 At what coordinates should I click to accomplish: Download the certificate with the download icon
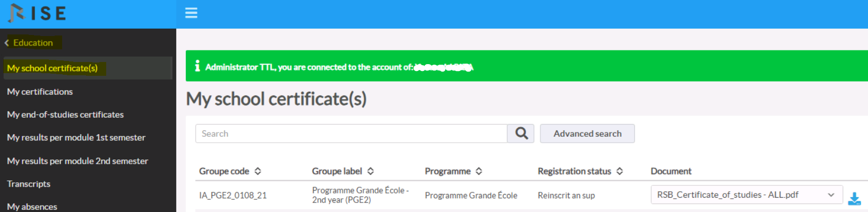coord(854,198)
